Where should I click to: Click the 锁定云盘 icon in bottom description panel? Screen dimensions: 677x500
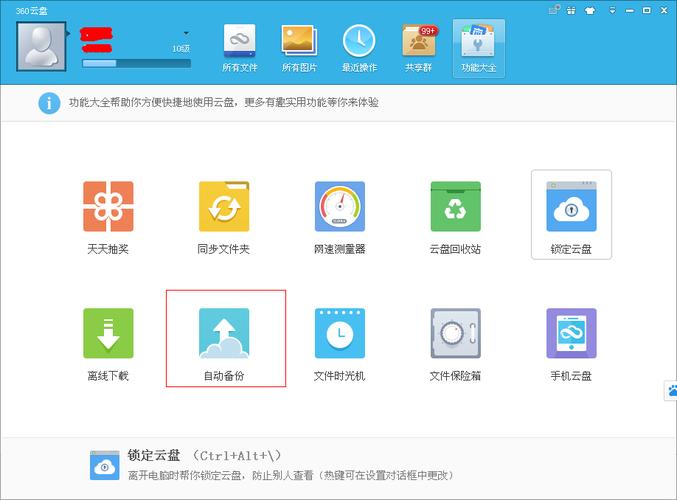pyautogui.click(x=104, y=465)
